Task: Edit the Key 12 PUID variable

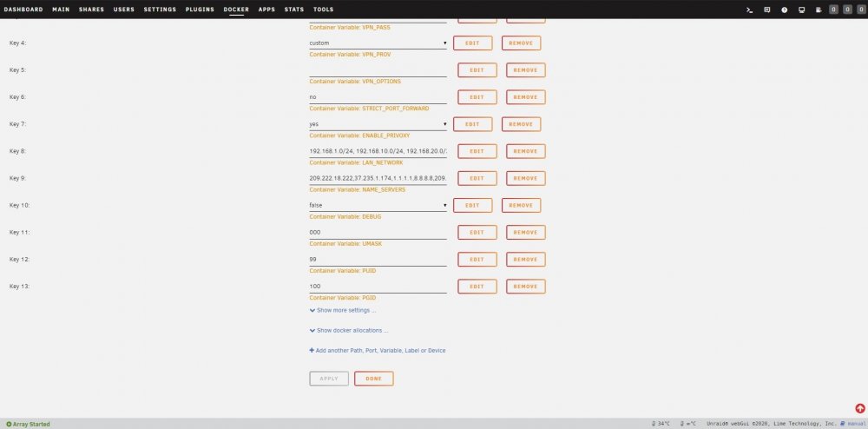Action: click(477, 260)
